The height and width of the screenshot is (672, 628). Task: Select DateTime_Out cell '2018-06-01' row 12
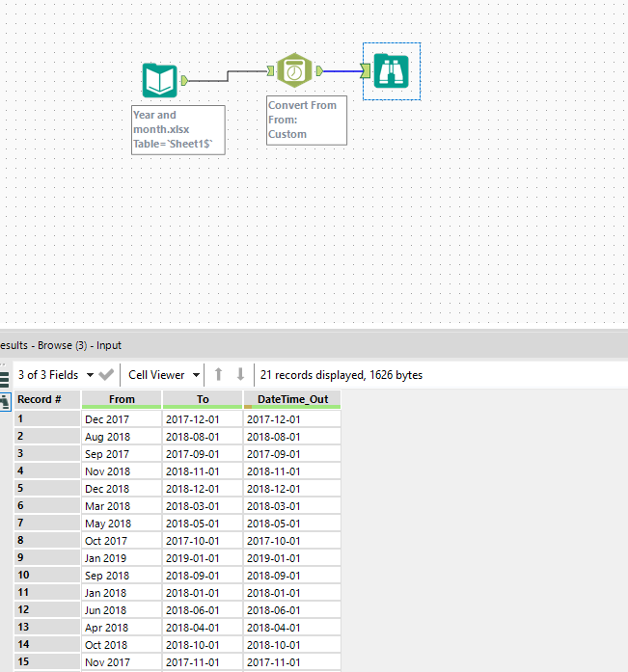(x=292, y=610)
